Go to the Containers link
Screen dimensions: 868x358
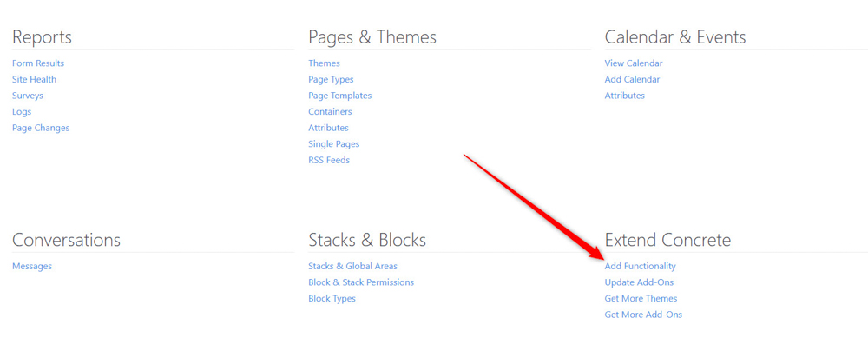[x=330, y=112]
